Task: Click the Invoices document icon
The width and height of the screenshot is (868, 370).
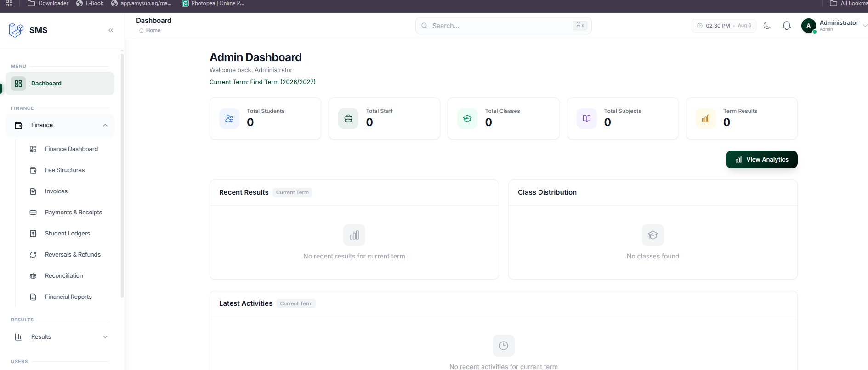Action: tap(33, 191)
